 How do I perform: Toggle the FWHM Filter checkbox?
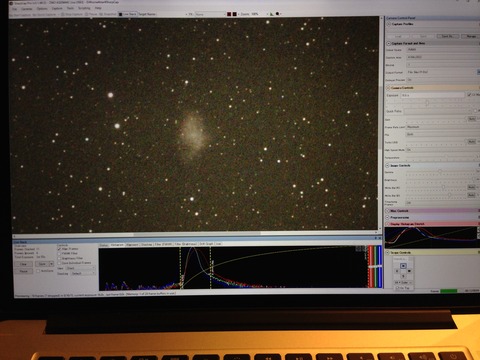pyautogui.click(x=59, y=254)
